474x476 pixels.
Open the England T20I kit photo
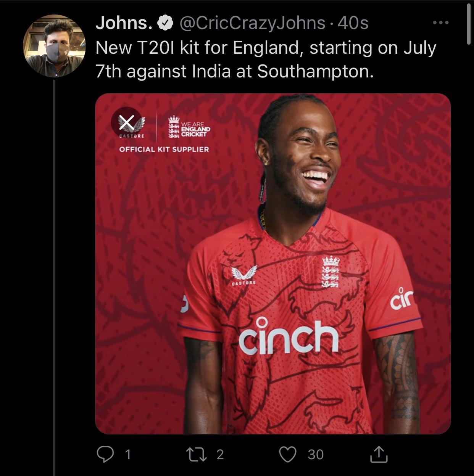[x=273, y=264]
